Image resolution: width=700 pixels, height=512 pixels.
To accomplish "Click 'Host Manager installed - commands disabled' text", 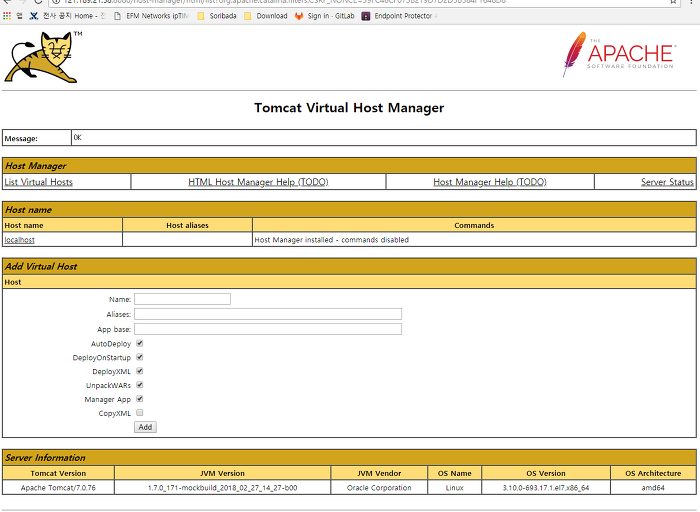I will [x=332, y=240].
